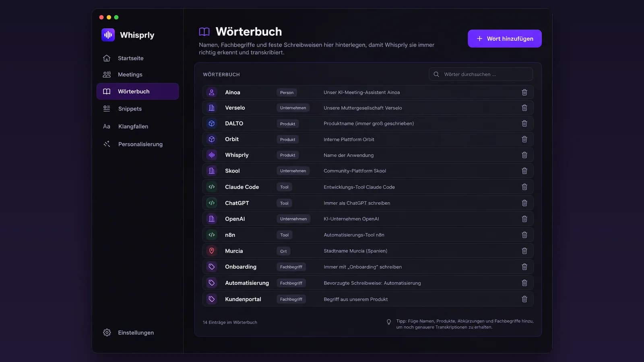This screenshot has height=362, width=644.
Task: Click the book icon beside Wörterbuch heading
Action: [204, 32]
